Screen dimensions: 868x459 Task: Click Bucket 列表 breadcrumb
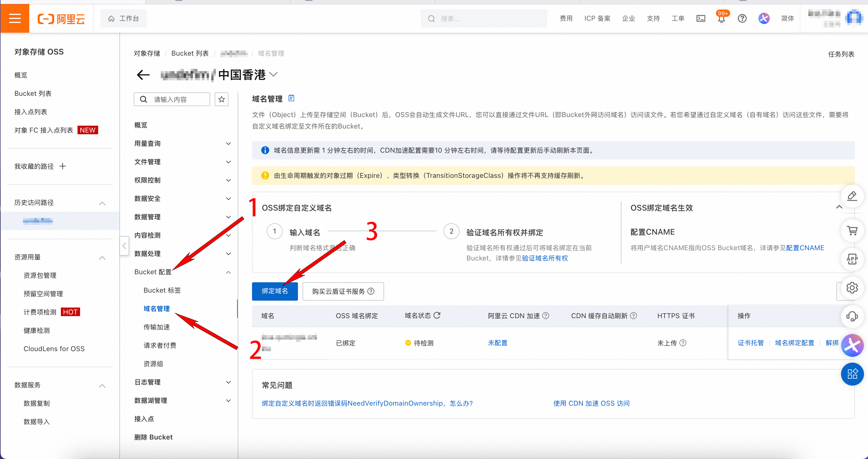pyautogui.click(x=190, y=53)
